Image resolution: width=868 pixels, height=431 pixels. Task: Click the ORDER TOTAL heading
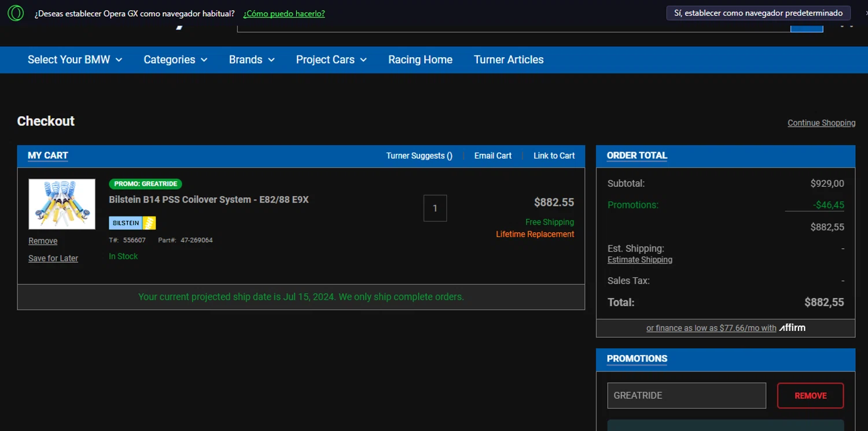tap(637, 156)
